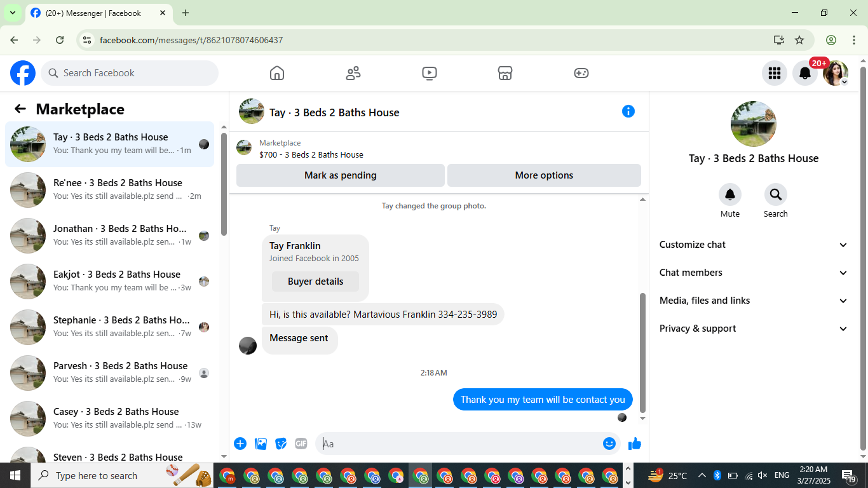Open Eakjot's conversation in the list
Image resolution: width=868 pixels, height=488 pixels.
tap(110, 281)
